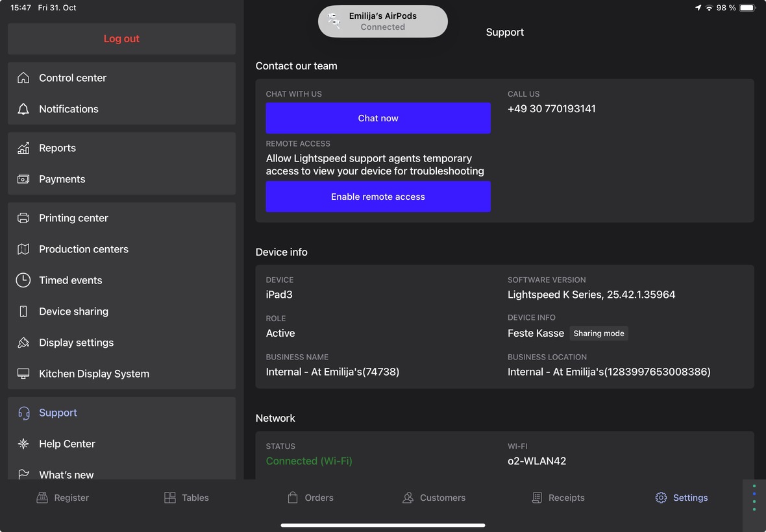Open Reports via its chart icon
This screenshot has height=532, width=766.
pos(23,148)
